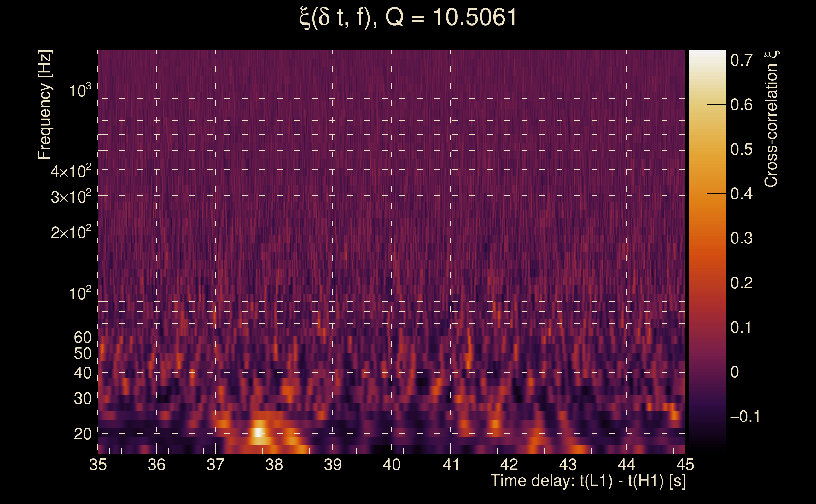The width and height of the screenshot is (816, 504).
Task: Click the 30 Hz tick label
Action: 82,398
